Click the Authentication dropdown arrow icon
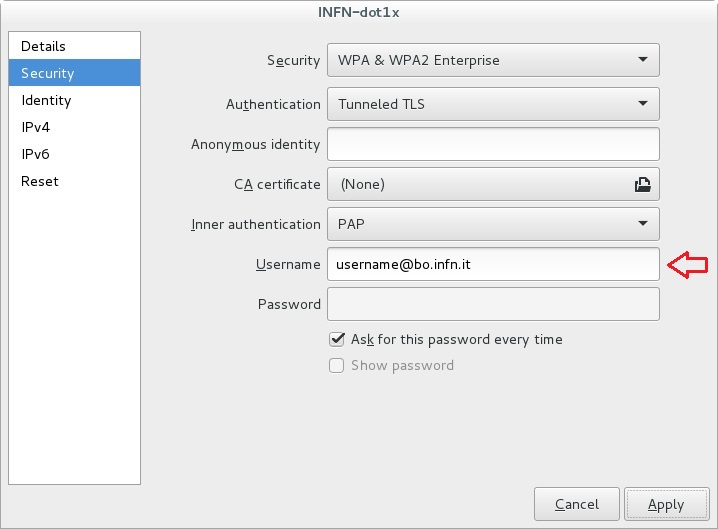 click(643, 104)
